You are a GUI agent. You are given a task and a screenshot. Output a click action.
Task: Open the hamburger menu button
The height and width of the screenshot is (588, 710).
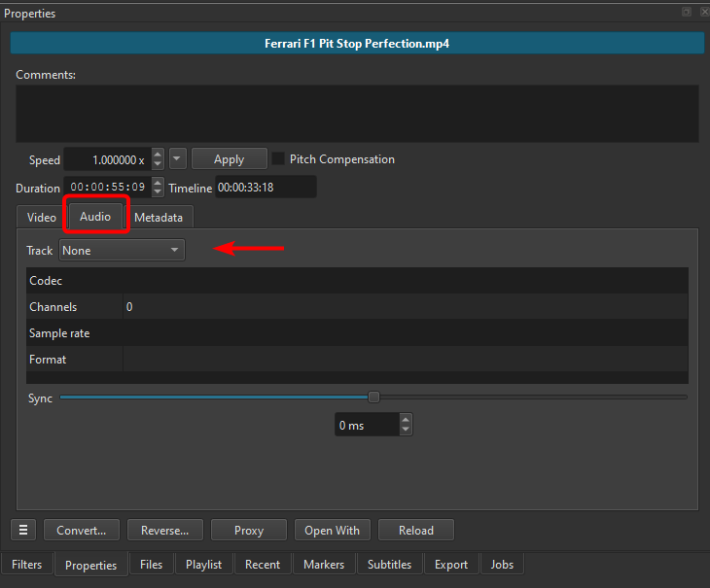pos(23,531)
